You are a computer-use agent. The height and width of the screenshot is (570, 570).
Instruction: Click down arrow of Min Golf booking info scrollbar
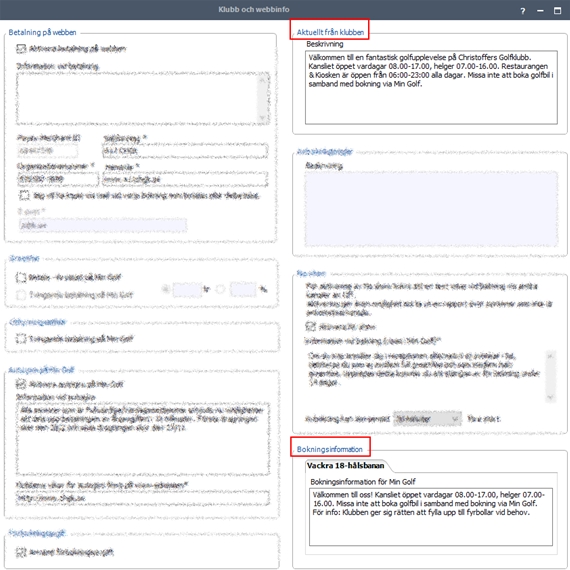pyautogui.click(x=550, y=397)
